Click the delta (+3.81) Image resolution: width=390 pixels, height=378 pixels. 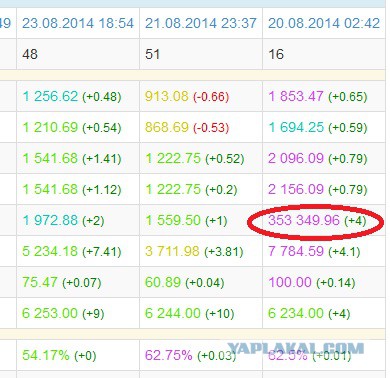pyautogui.click(x=224, y=252)
